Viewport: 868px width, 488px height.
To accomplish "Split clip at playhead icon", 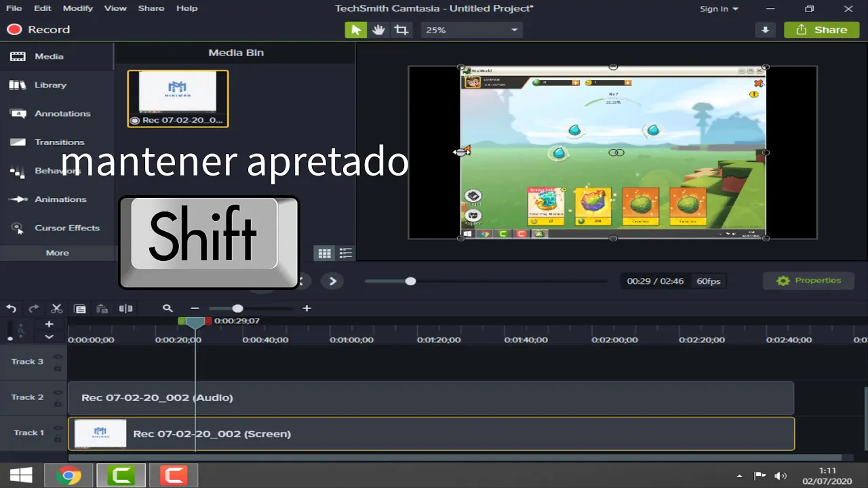I will (x=125, y=308).
